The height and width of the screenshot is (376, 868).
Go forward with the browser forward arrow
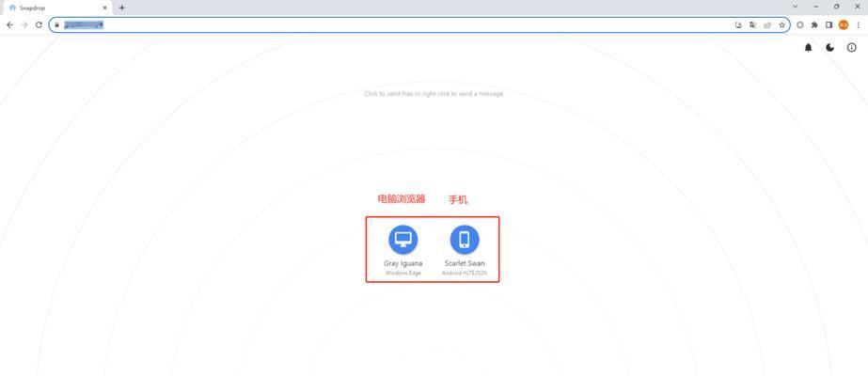tap(24, 24)
